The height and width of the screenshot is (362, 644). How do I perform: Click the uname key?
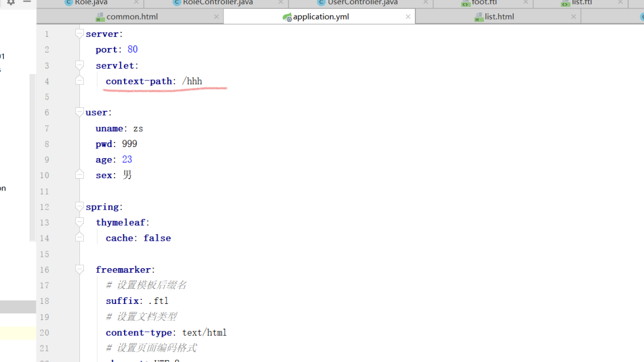[x=109, y=128]
